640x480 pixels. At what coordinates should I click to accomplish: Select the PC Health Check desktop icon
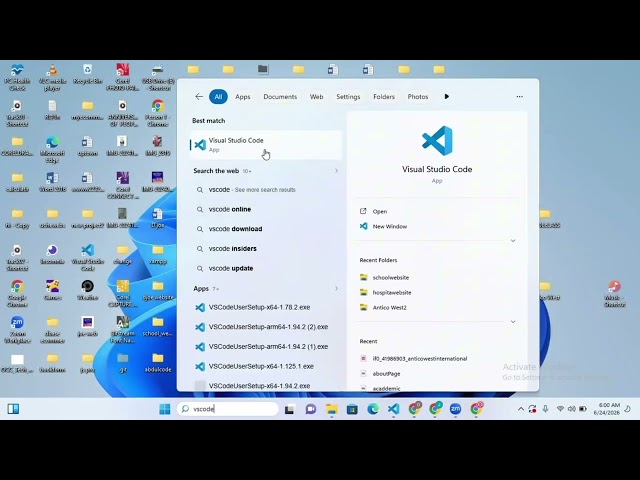pyautogui.click(x=17, y=77)
